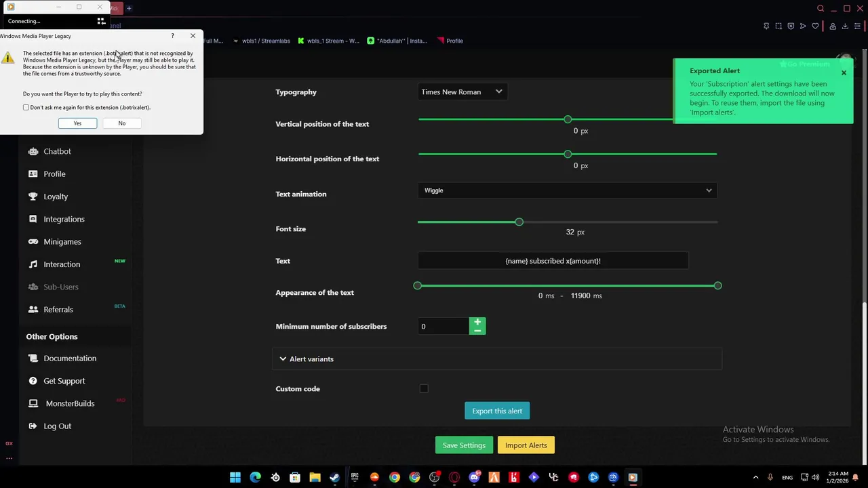The width and height of the screenshot is (868, 488).
Task: Click the Documentation book icon
Action: (33, 358)
